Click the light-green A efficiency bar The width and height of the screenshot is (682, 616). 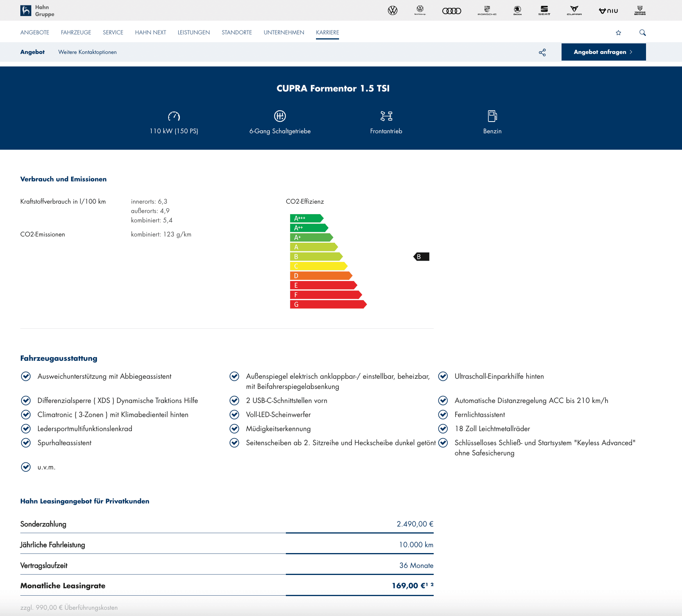[314, 247]
